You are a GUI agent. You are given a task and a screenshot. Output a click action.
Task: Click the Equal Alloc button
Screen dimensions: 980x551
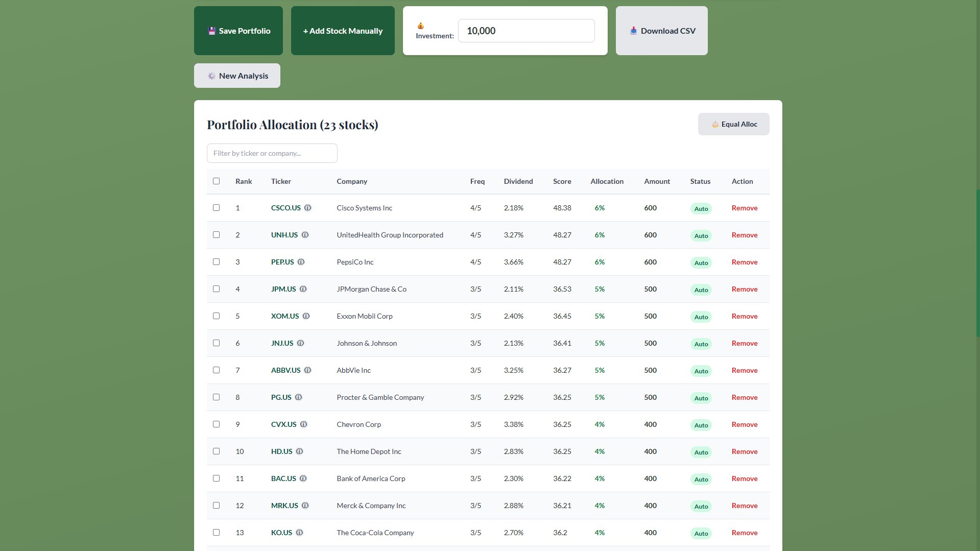click(x=733, y=124)
